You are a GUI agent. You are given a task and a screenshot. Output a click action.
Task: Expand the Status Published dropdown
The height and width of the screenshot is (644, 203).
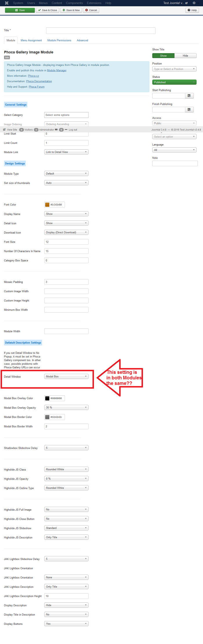[x=174, y=82]
